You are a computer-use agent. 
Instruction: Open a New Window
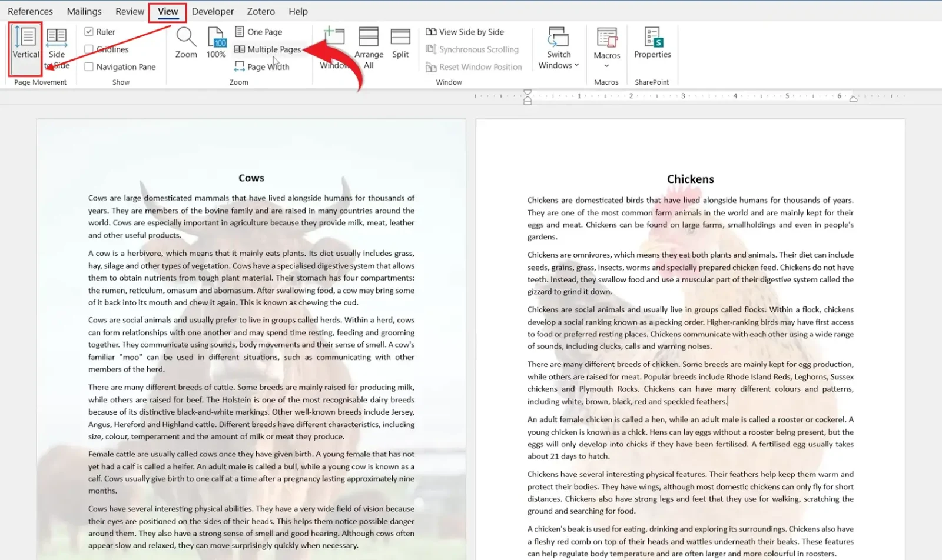(x=334, y=48)
